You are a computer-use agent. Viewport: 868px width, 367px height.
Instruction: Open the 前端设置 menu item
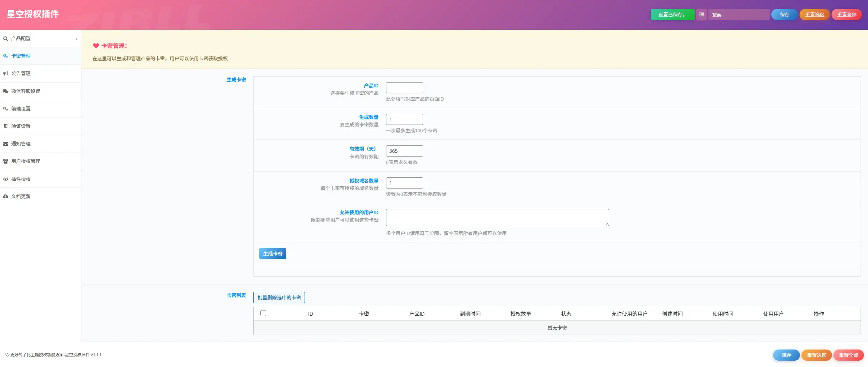point(21,109)
